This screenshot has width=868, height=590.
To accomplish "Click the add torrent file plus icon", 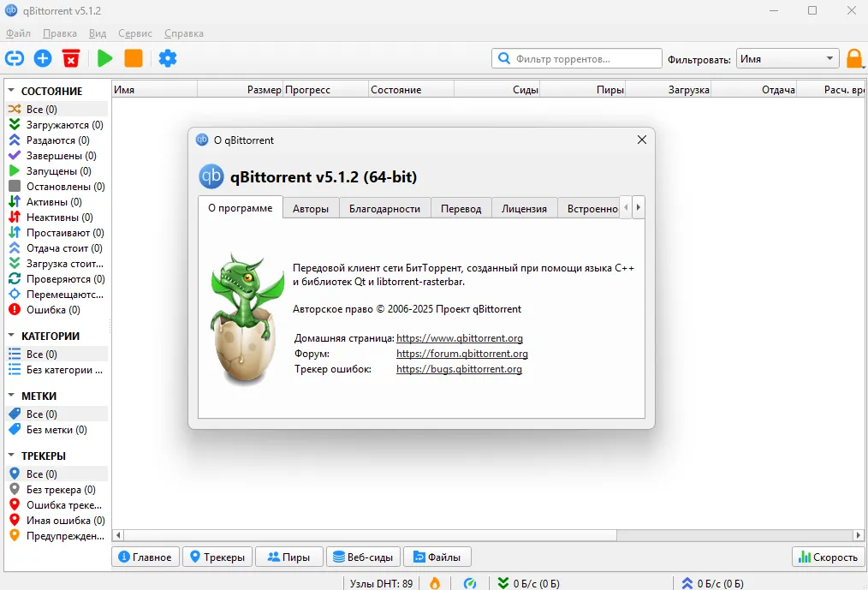I will point(43,58).
